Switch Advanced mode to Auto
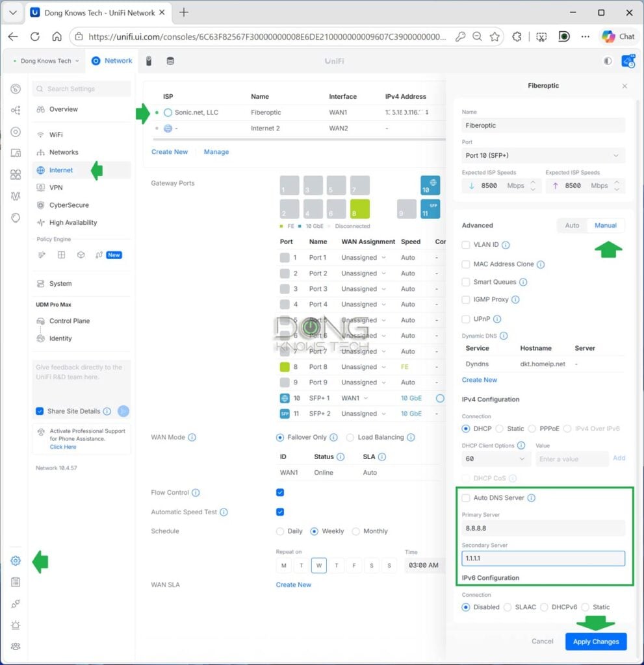 point(572,225)
